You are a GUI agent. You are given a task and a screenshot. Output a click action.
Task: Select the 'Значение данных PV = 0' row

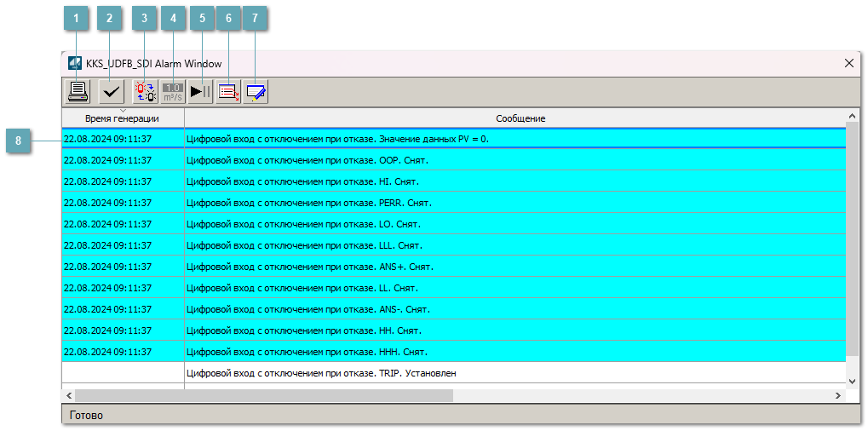337,139
